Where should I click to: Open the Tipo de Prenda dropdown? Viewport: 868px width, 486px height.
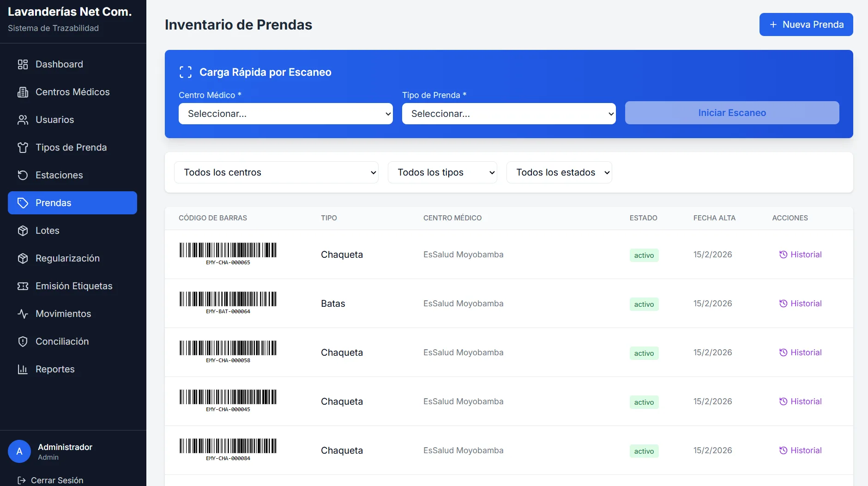point(508,114)
